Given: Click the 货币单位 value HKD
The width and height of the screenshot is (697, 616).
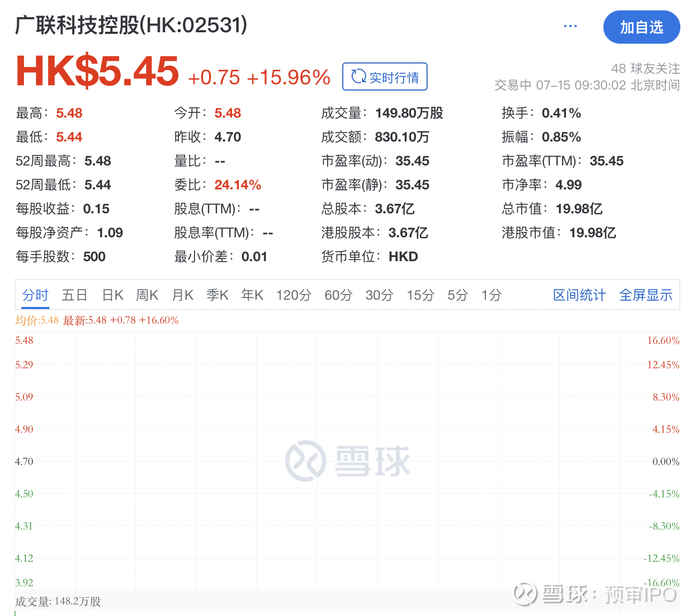Looking at the screenshot, I should coord(403,256).
